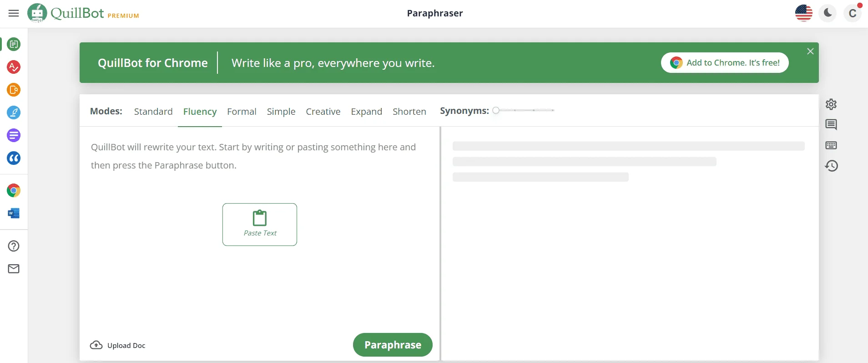868x363 pixels.
Task: Click the Synonyms slider handle
Action: (x=496, y=110)
